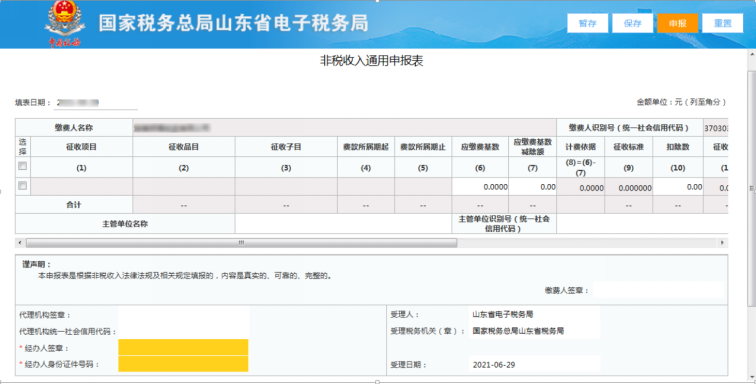Submit the form with 申报 button

click(677, 23)
